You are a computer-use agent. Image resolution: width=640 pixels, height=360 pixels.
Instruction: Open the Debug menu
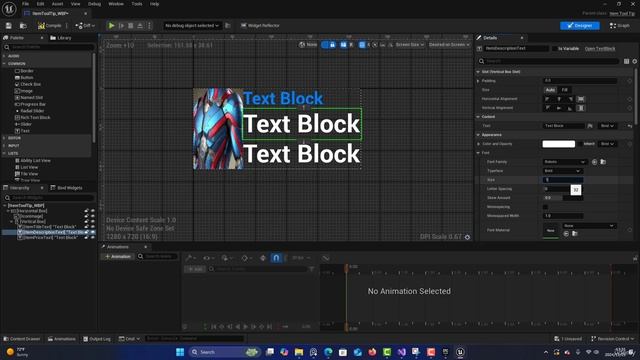(x=94, y=4)
